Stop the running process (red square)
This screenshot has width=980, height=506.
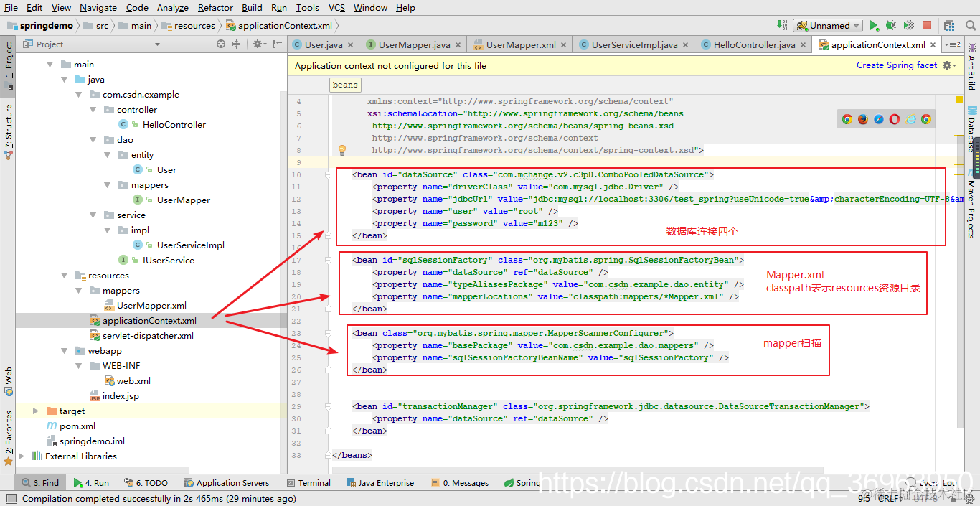926,25
